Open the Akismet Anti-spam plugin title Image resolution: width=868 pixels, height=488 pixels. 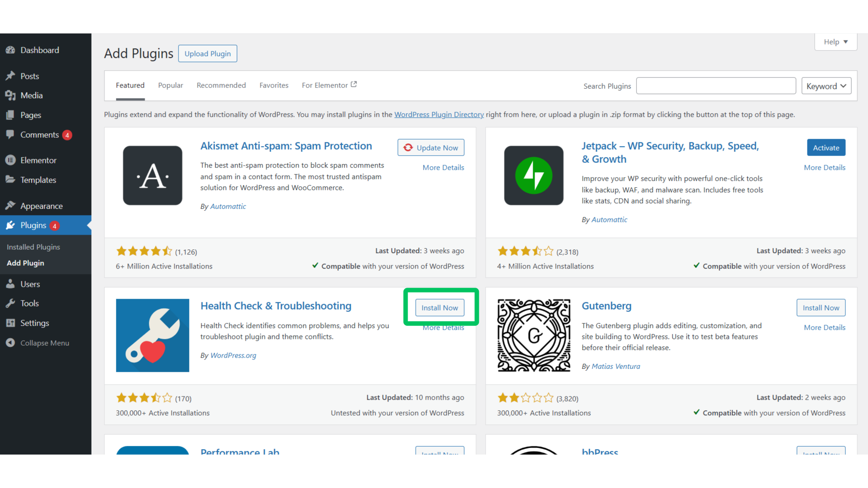tap(286, 146)
